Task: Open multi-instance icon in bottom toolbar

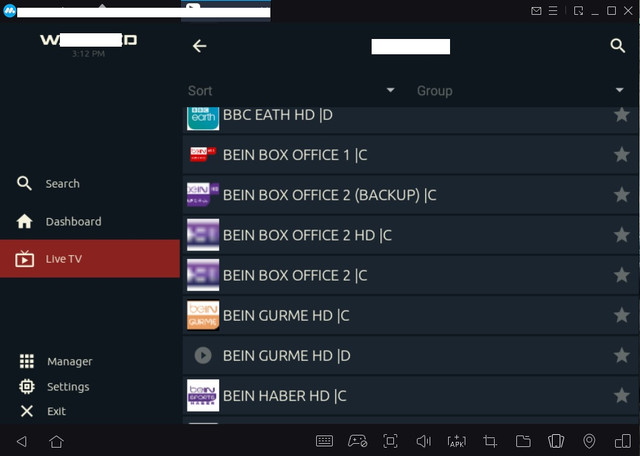Action: [623, 441]
